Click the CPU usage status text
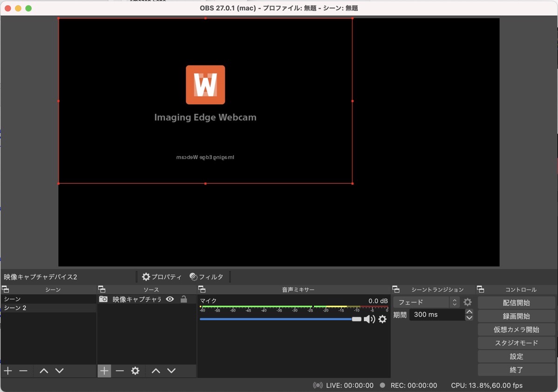 point(487,385)
